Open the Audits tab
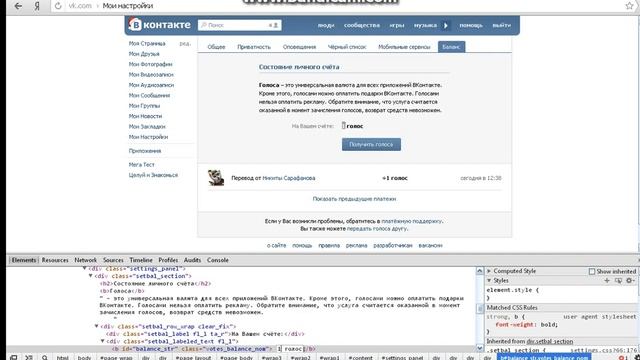The height and width of the screenshot is (360, 640). pos(192,260)
